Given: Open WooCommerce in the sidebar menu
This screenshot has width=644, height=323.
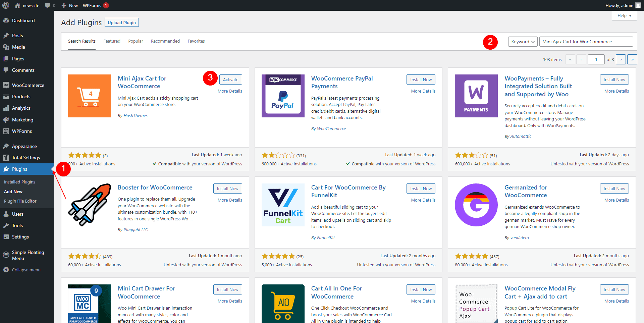Looking at the screenshot, I should pyautogui.click(x=28, y=85).
